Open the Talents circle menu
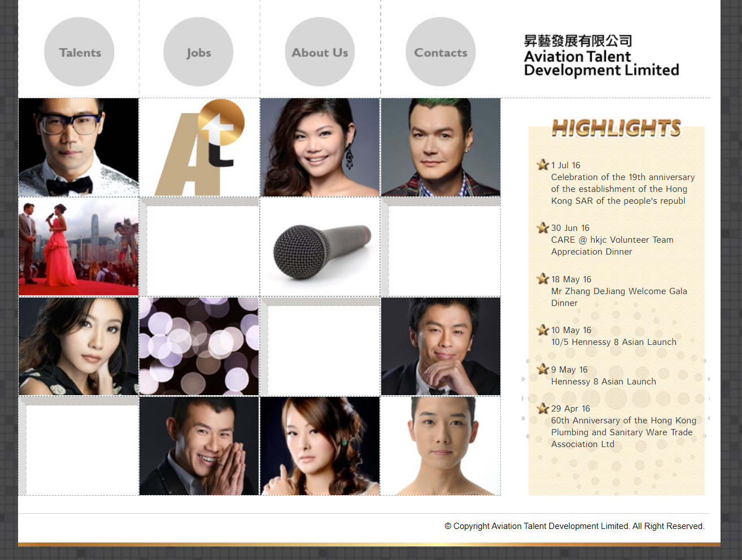 click(x=79, y=52)
